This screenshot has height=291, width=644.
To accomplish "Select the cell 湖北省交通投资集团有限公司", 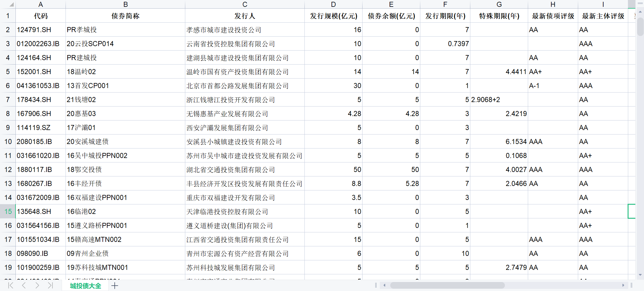I will tap(245, 170).
